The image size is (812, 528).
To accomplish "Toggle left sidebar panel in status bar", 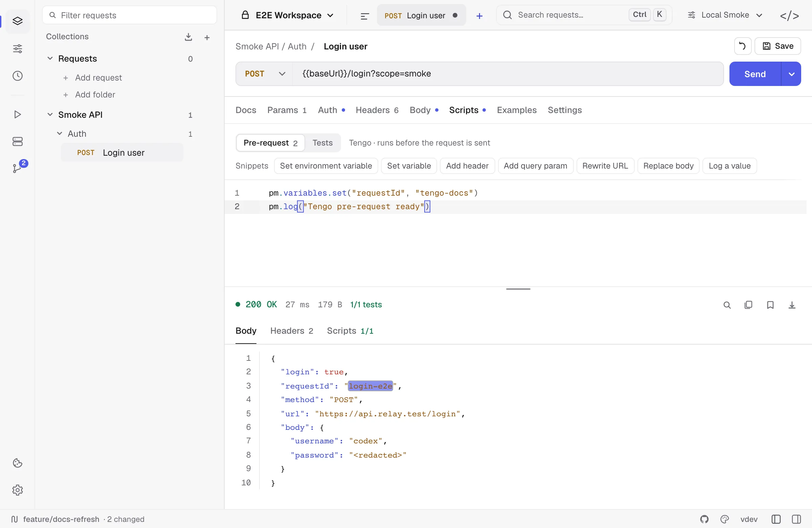I will coord(776,519).
